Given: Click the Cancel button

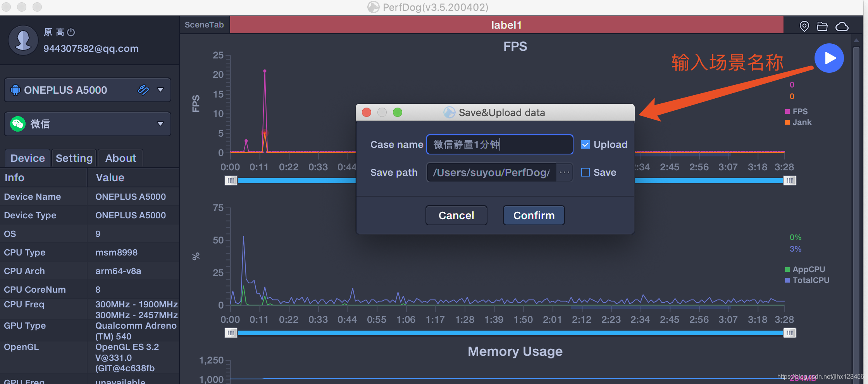Looking at the screenshot, I should [456, 215].
